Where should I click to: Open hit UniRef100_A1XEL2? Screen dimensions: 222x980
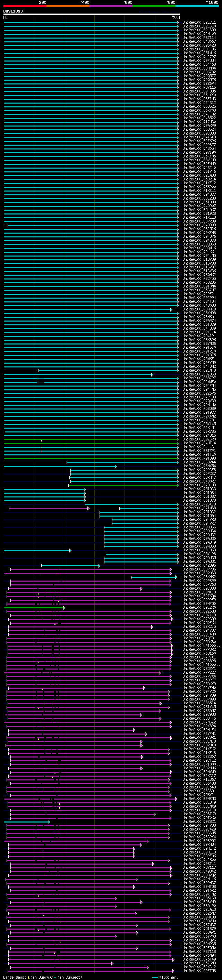tap(199, 183)
